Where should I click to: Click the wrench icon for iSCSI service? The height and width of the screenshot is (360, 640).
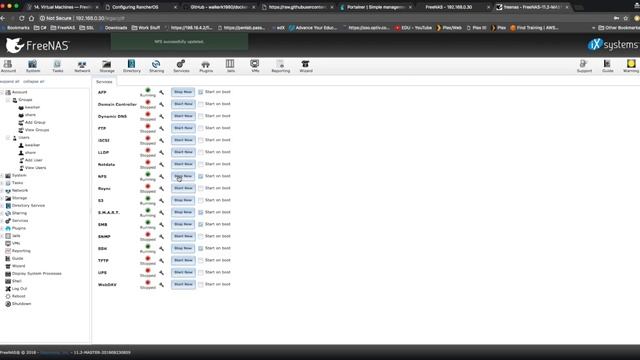(162, 140)
